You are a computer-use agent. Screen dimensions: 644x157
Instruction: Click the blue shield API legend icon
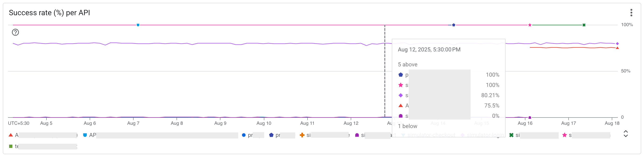pos(85,135)
